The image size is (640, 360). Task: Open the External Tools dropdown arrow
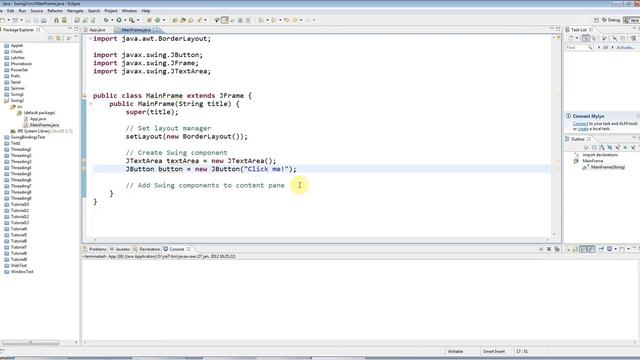(x=138, y=20)
